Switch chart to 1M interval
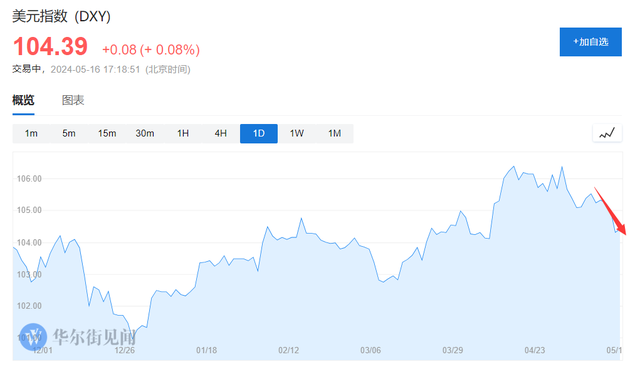 [x=335, y=133]
